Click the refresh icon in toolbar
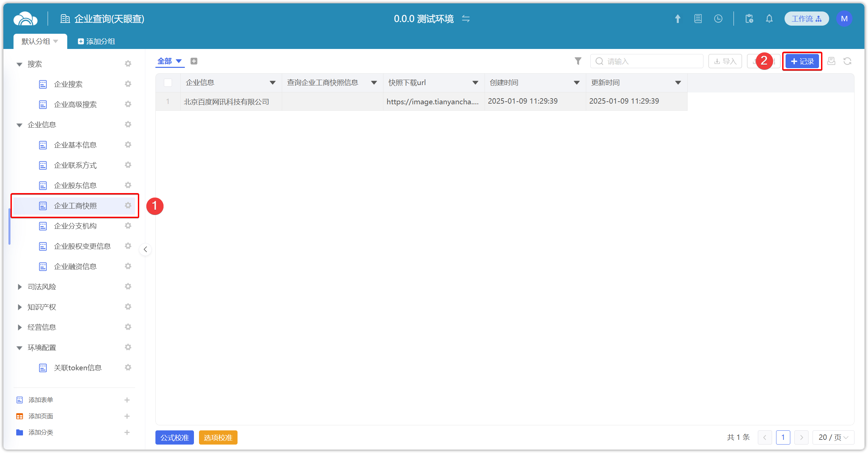This screenshot has width=868, height=453. 847,61
